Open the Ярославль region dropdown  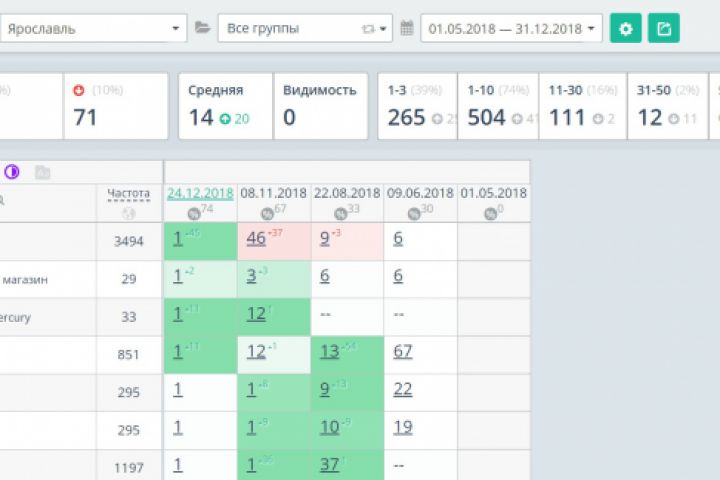point(93,28)
